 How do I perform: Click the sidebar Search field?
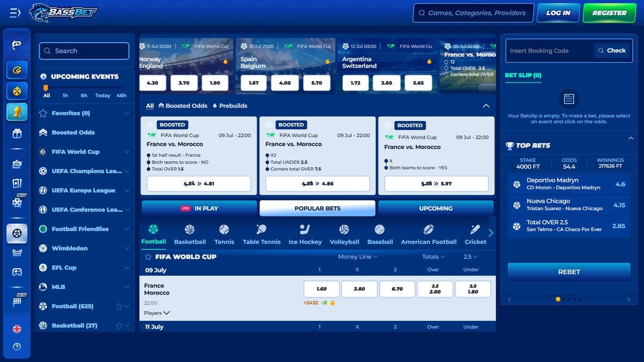point(84,51)
